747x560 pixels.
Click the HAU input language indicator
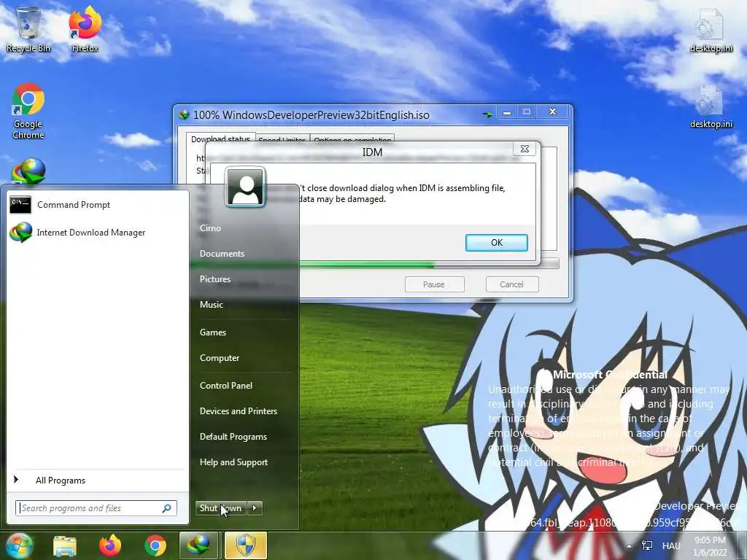(x=671, y=545)
